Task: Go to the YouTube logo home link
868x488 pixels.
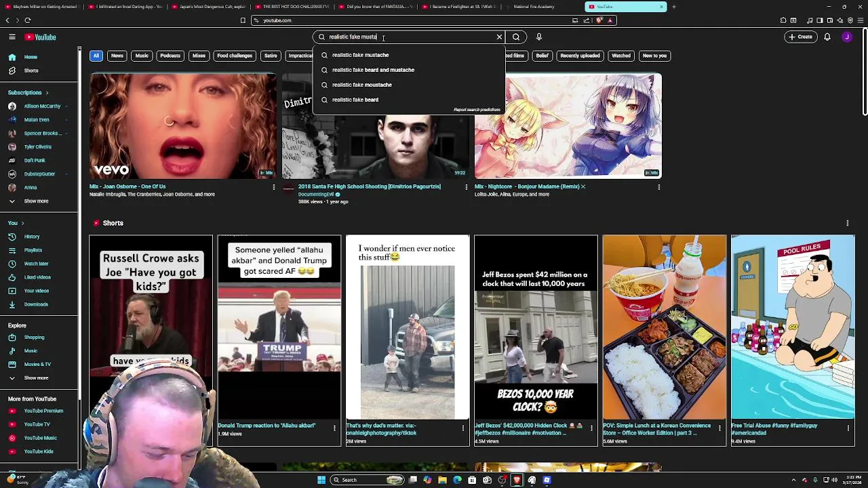Action: 41,37
